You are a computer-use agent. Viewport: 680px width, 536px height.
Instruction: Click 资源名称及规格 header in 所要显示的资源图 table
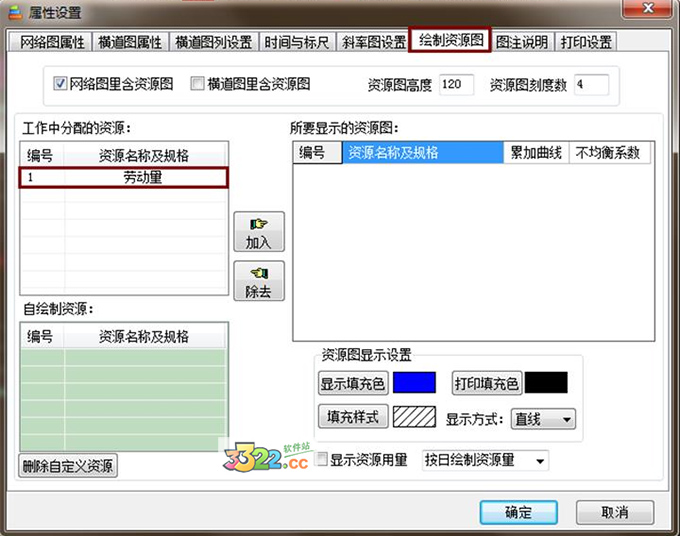click(x=423, y=153)
